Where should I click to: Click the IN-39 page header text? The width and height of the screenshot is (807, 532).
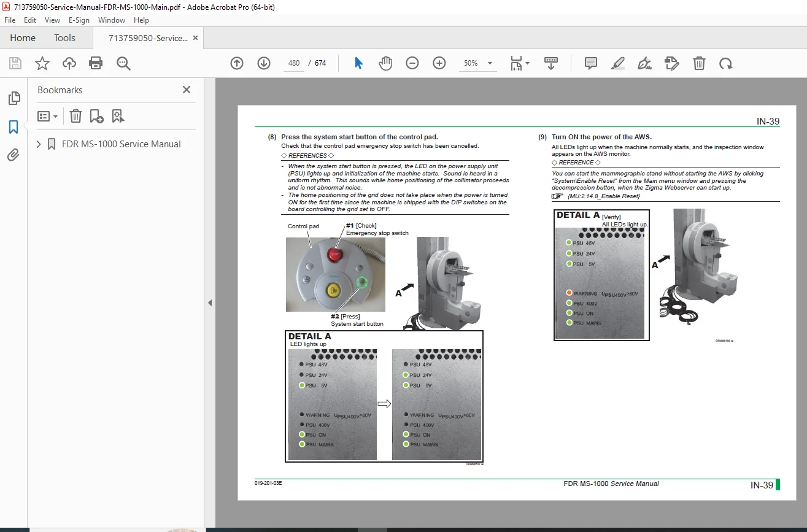point(768,121)
